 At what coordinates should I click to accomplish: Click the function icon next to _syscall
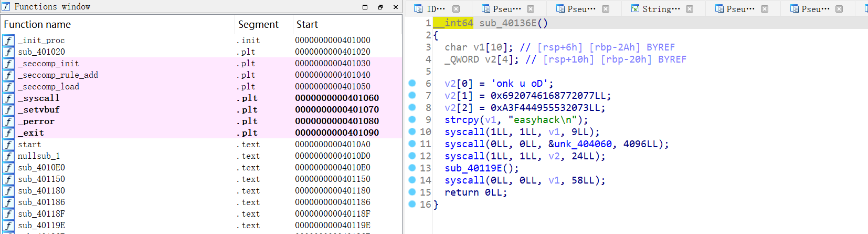pos(8,98)
